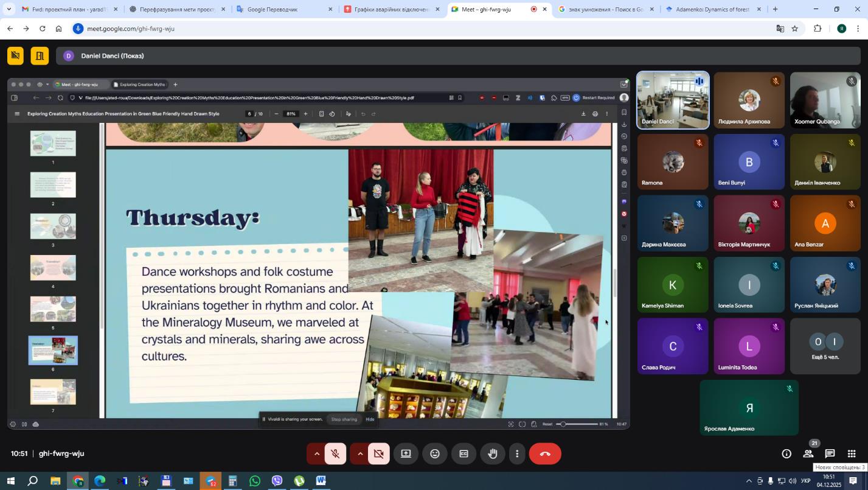868x490 pixels.
Task: Open the chat with everyone icon
Action: (x=830, y=454)
